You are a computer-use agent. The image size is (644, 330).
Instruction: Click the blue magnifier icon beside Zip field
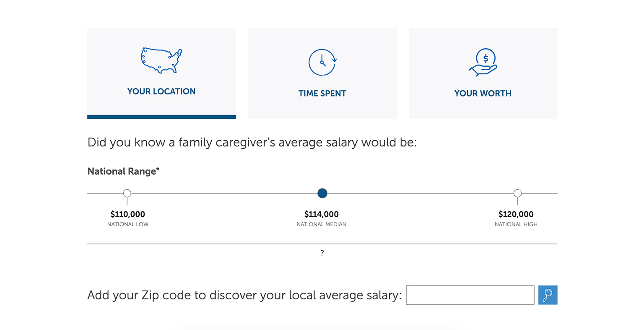pyautogui.click(x=548, y=295)
